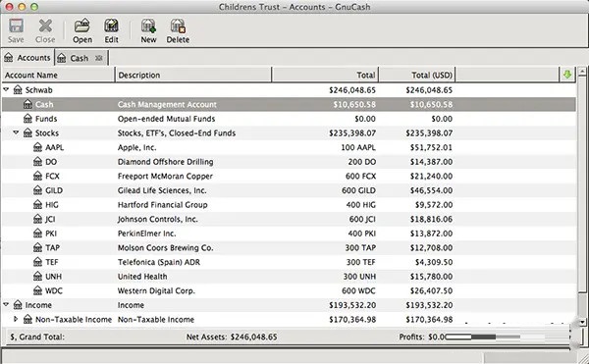Screen dimensions: 589x364
Task: Select the AAPL account name
Action: point(54,147)
